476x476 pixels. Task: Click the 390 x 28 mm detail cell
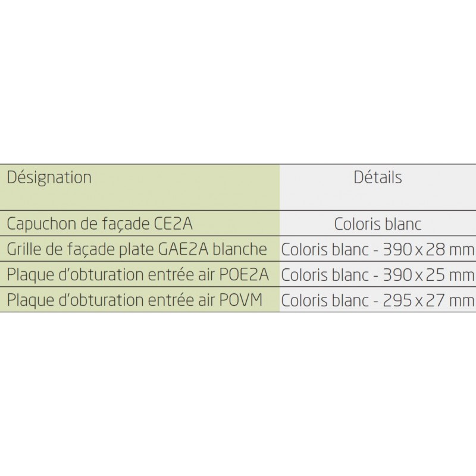[x=378, y=249]
